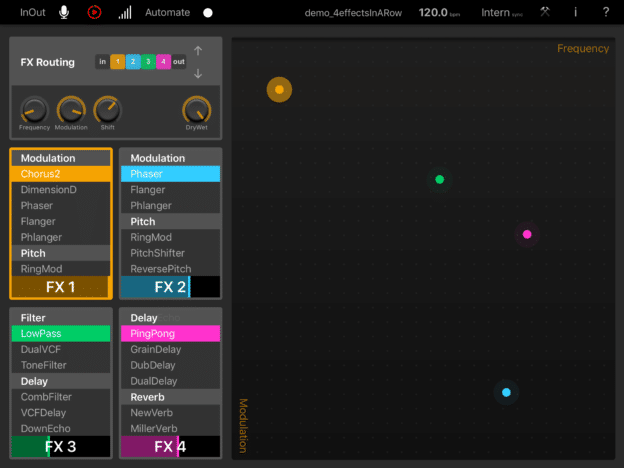Select routing block 3 (green)

[148, 62]
